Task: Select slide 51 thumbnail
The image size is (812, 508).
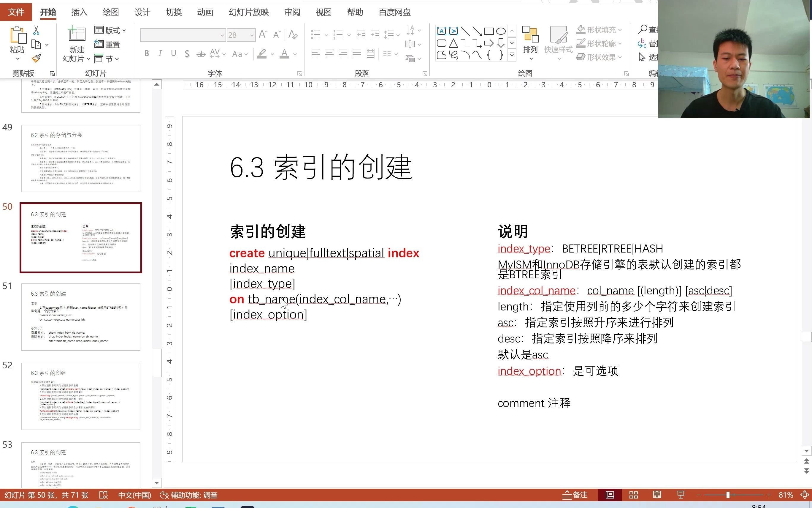Action: point(81,317)
